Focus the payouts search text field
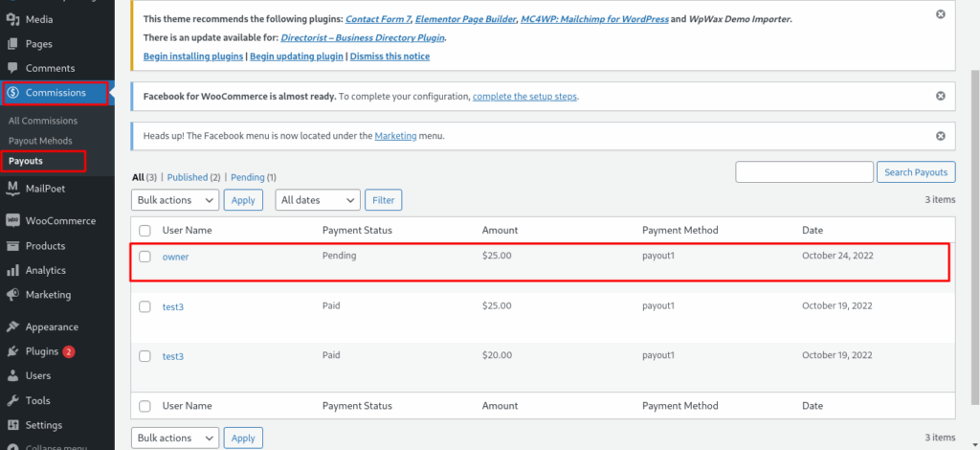Viewport: 980px width, 450px height. 804,172
